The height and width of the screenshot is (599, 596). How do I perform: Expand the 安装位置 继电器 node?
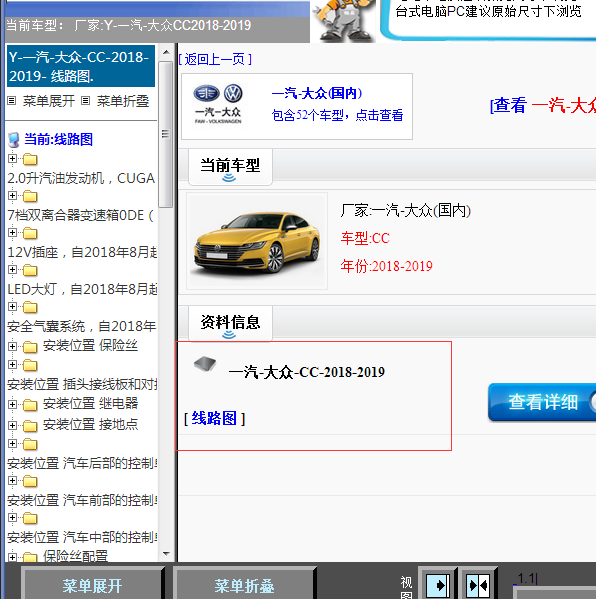(12, 404)
